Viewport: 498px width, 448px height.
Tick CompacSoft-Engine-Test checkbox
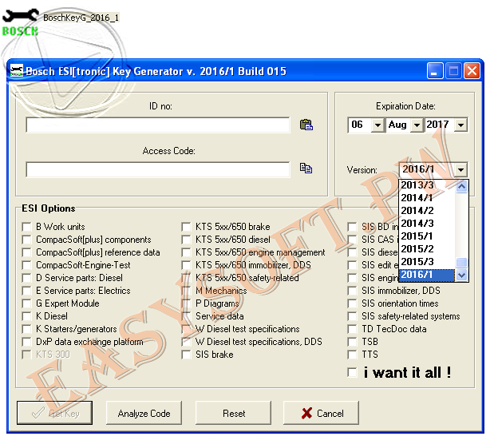point(26,265)
